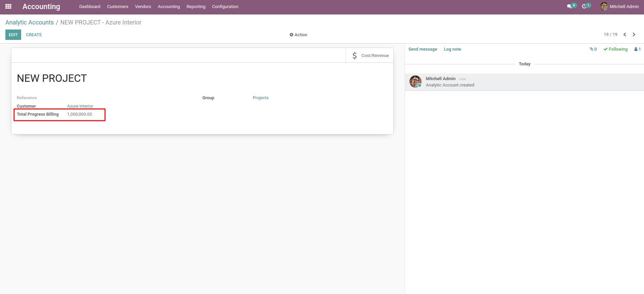Click the Today date separator
The height and width of the screenshot is (294, 644).
[525, 64]
